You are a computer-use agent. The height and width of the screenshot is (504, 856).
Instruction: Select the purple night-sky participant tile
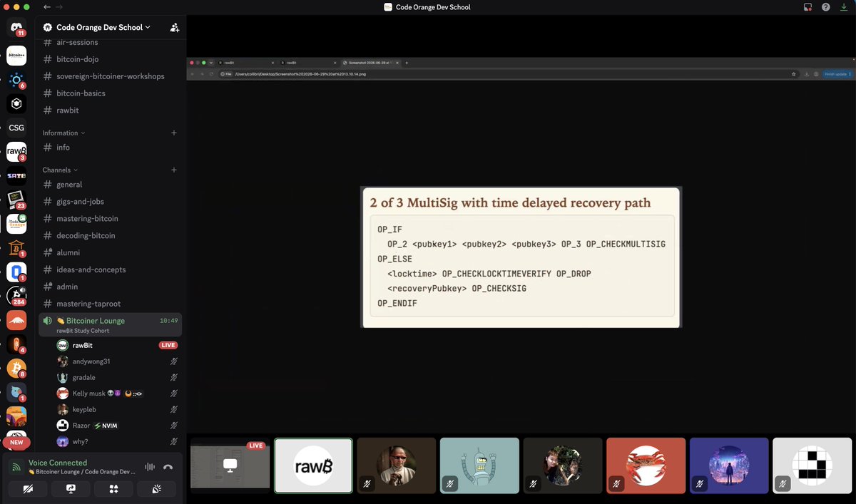(729, 466)
